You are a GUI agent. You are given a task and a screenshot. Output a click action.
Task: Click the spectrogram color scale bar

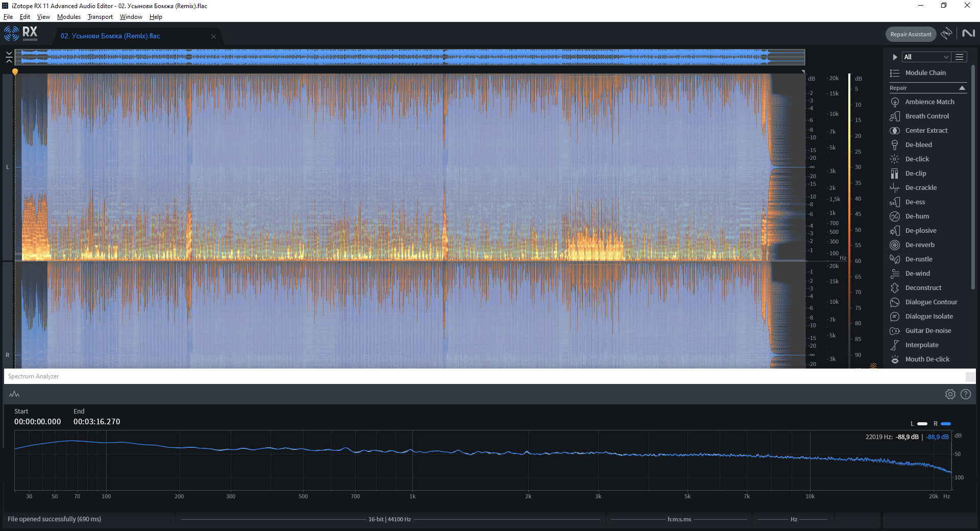(849, 221)
